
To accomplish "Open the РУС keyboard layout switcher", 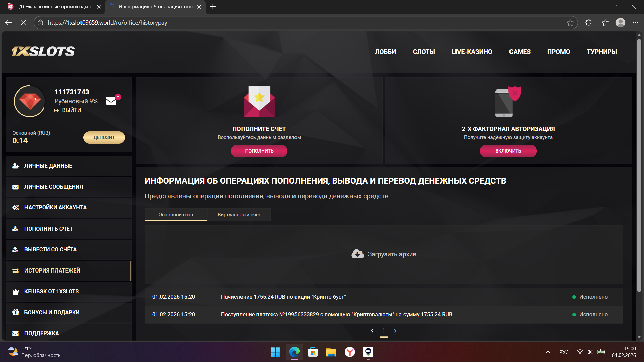I will (564, 352).
